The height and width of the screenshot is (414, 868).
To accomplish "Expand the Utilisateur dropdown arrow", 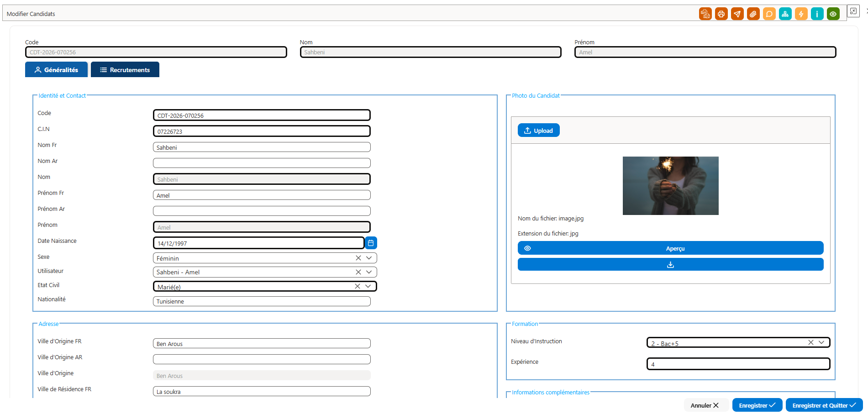I will pyautogui.click(x=369, y=272).
